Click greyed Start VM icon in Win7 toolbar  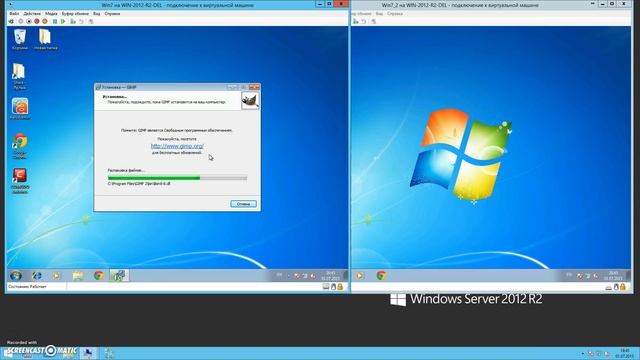[21, 21]
